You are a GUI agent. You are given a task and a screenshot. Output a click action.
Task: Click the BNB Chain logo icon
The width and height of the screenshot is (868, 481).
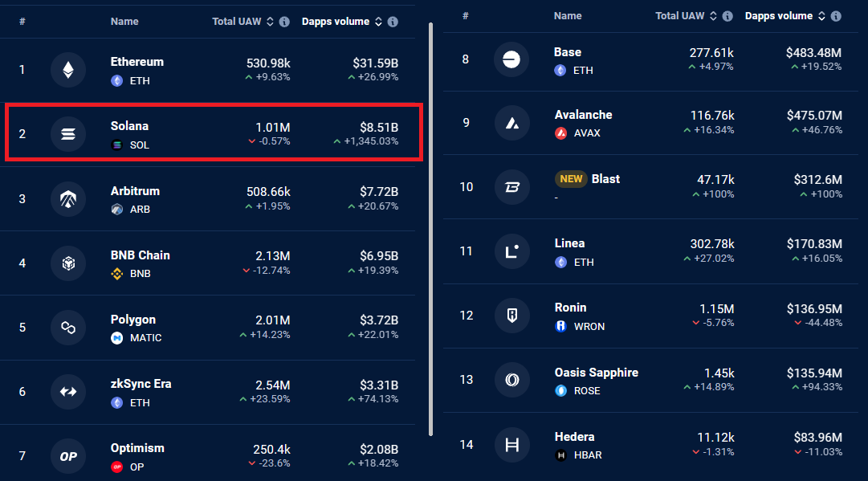(68, 263)
